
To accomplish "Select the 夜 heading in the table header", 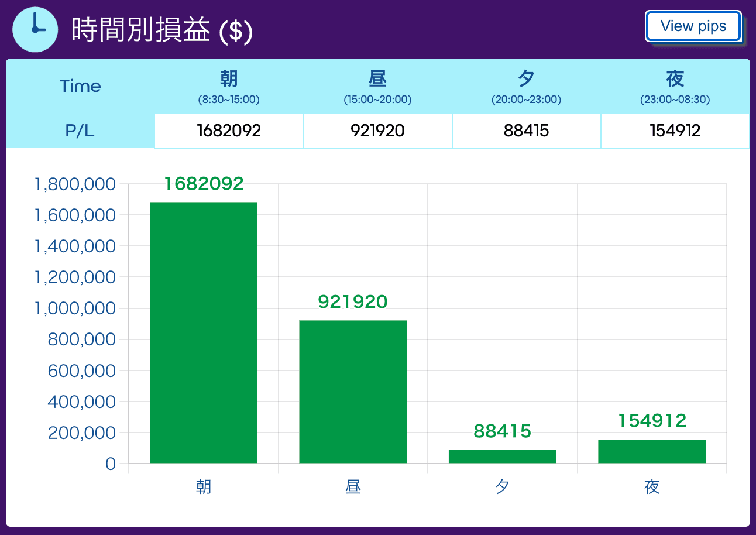I will tap(675, 78).
